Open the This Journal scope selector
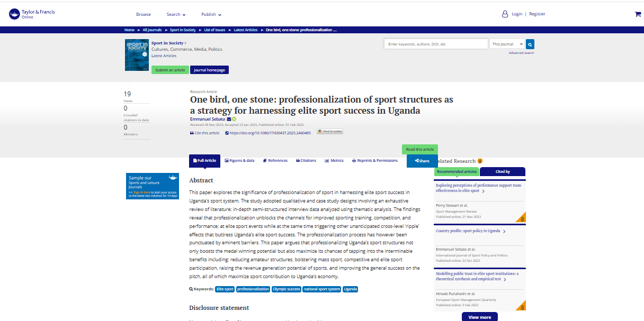The image size is (644, 321). [x=507, y=44]
